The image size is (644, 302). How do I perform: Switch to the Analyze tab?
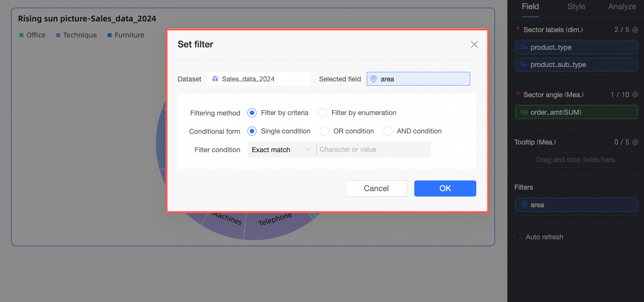(x=622, y=7)
